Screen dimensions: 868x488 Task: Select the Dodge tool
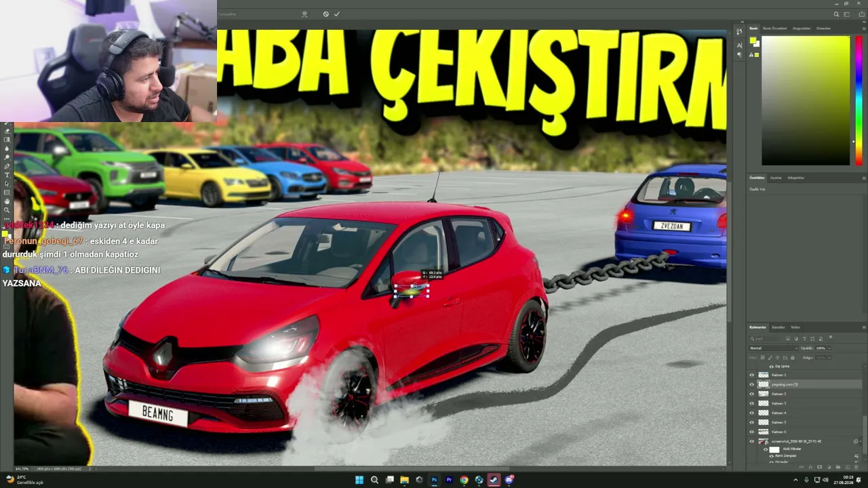7,157
